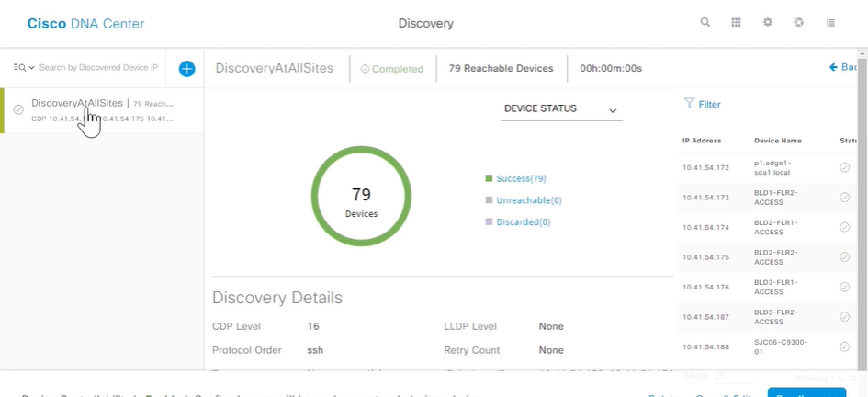Click device name BLD1-FLR2-ACCESS
Image resolution: width=868 pixels, height=397 pixels.
pyautogui.click(x=776, y=197)
